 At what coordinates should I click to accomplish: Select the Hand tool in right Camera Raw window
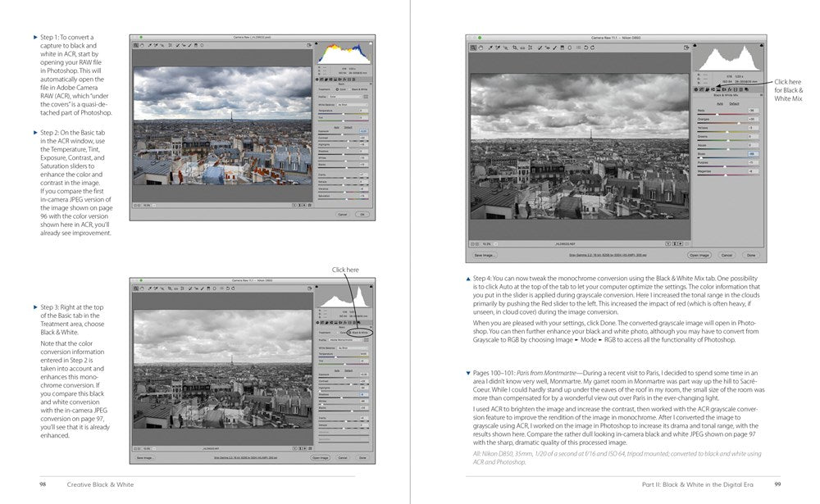coord(481,48)
